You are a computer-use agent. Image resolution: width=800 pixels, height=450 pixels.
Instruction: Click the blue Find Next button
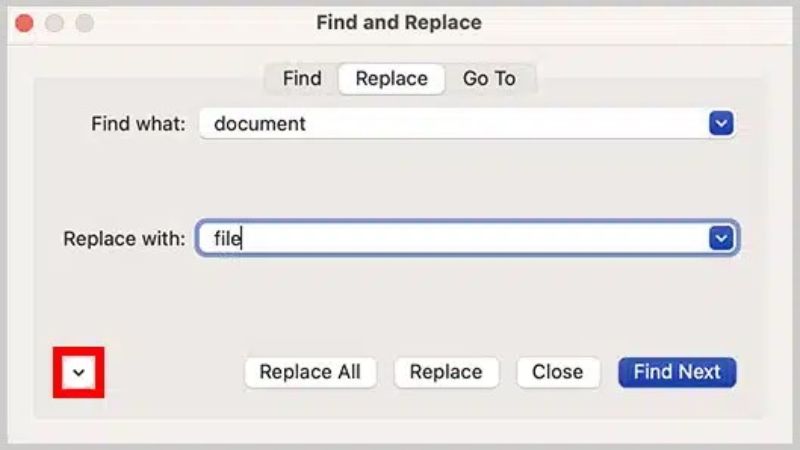click(x=677, y=372)
